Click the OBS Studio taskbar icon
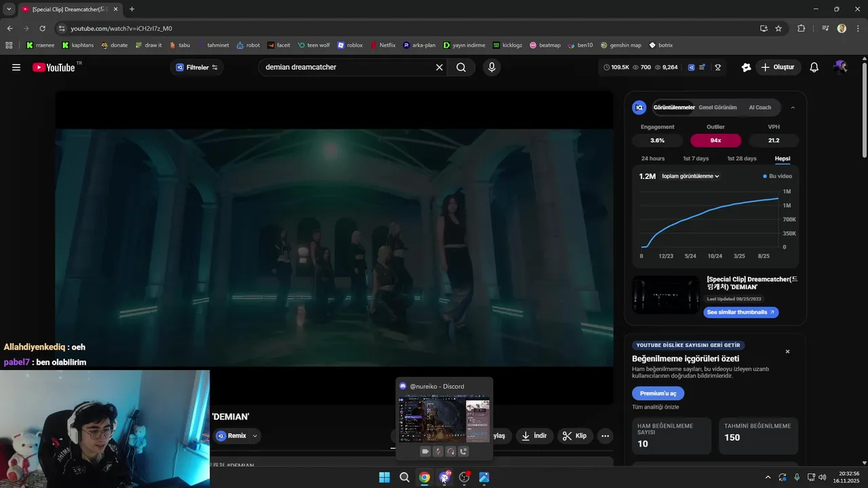Screen dimensions: 868x488 tap(465, 477)
